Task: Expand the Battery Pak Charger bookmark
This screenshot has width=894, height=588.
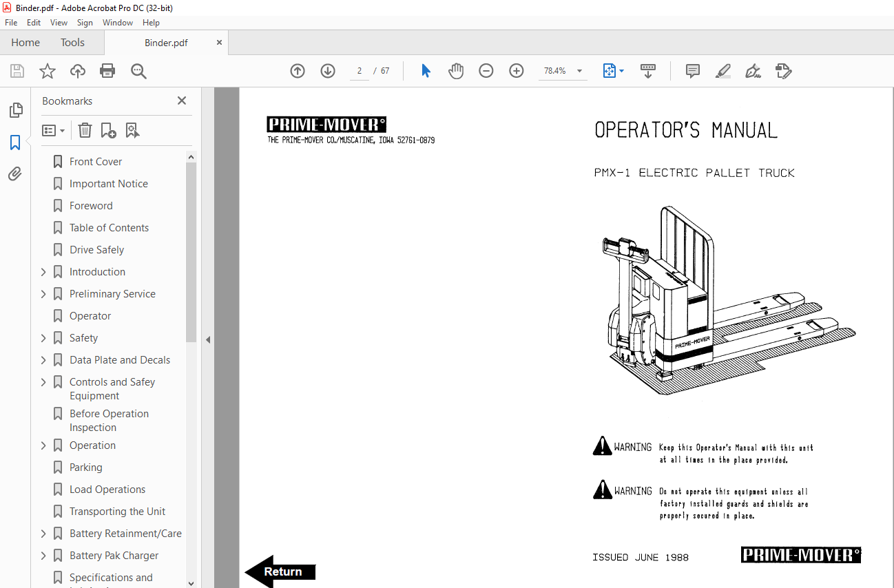Action: click(44, 556)
